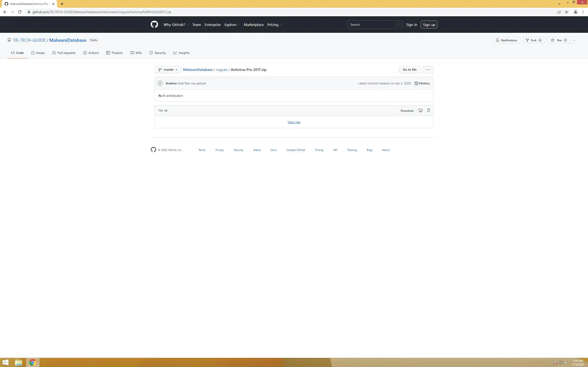Switch to the Issues tab
Screen dimensions: 588x367
pos(38,53)
